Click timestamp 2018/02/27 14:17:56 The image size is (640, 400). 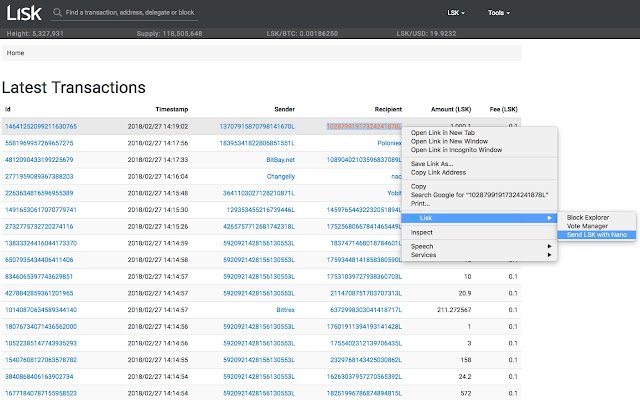[158, 143]
